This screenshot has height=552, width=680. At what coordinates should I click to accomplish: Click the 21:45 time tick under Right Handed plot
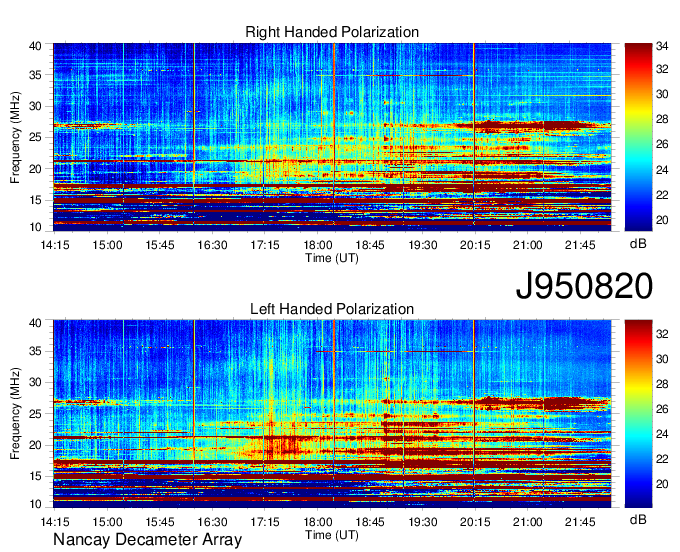580,245
